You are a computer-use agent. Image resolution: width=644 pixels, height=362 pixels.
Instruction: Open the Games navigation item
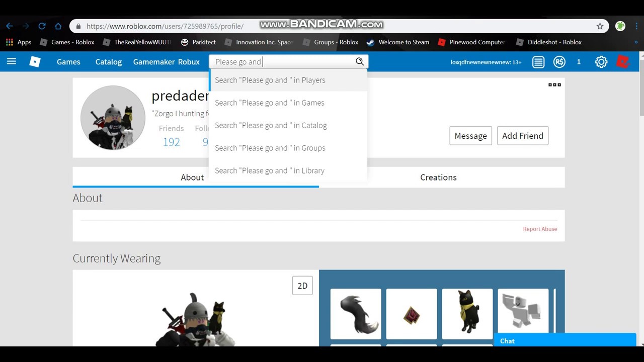click(x=68, y=62)
